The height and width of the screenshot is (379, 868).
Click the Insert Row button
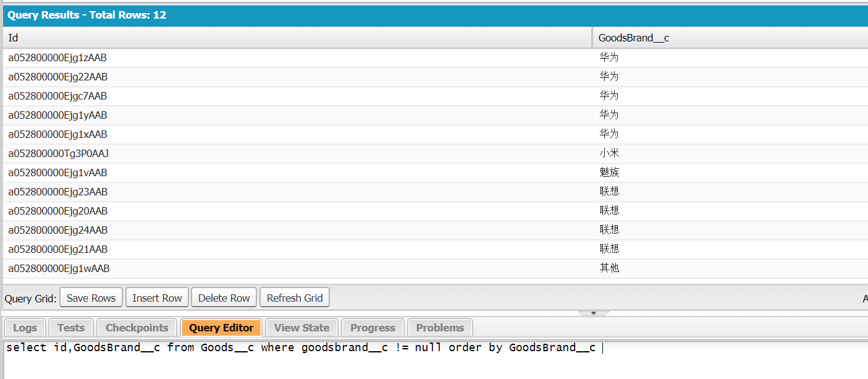(157, 298)
